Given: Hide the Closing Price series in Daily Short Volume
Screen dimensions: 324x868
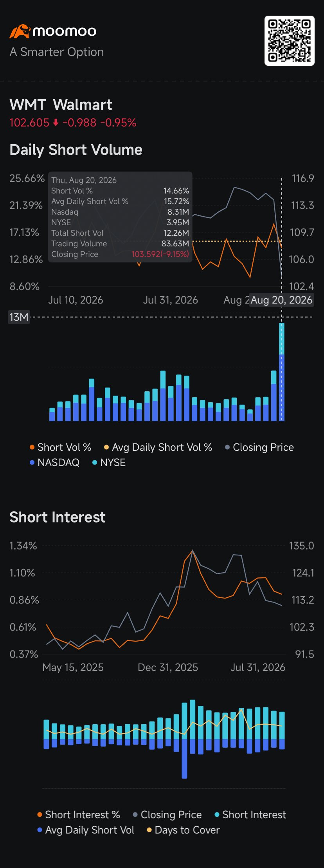Looking at the screenshot, I should point(259,447).
